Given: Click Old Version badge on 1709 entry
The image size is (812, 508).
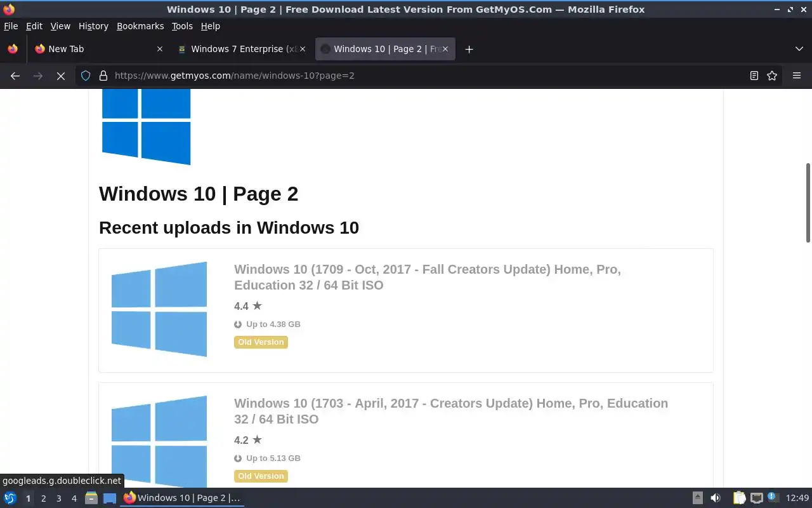Looking at the screenshot, I should click(261, 342).
